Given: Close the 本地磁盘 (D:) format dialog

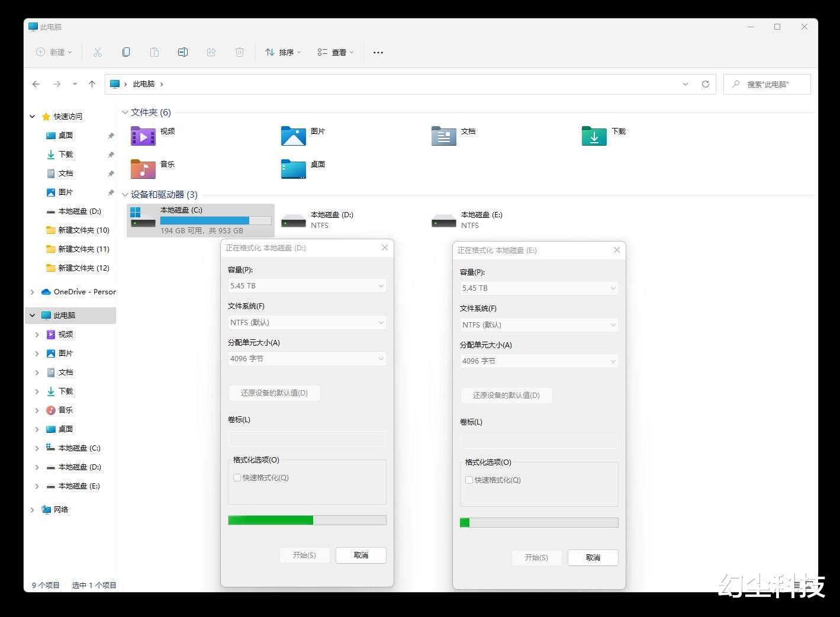Looking at the screenshot, I should [x=385, y=248].
